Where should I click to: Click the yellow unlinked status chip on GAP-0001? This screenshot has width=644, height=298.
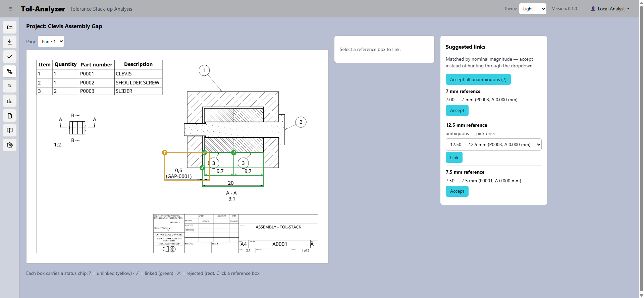coord(165,153)
